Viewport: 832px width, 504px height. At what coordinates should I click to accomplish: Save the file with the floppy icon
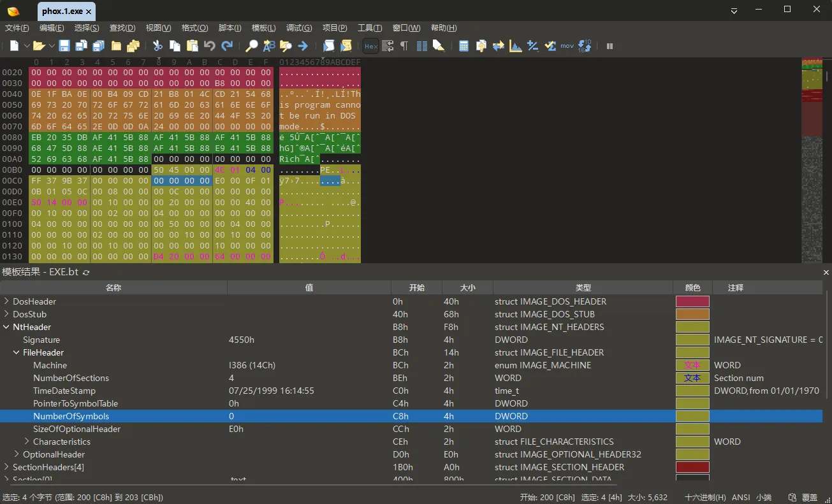point(64,46)
